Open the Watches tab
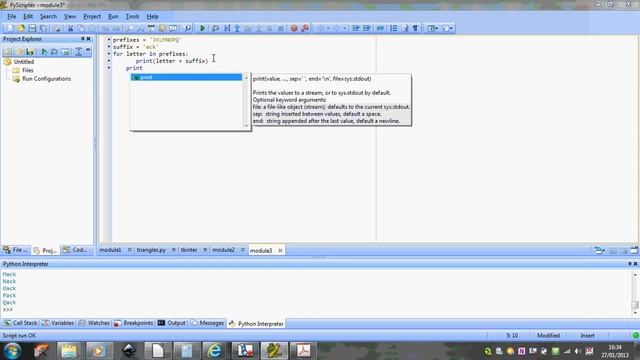640x360 pixels. point(94,323)
